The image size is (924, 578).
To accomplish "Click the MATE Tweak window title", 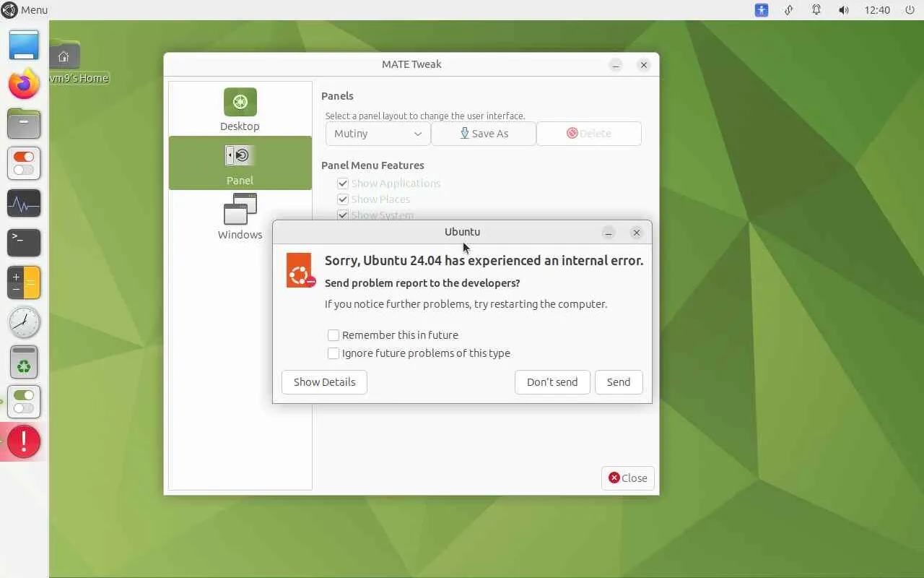I will pos(411,64).
